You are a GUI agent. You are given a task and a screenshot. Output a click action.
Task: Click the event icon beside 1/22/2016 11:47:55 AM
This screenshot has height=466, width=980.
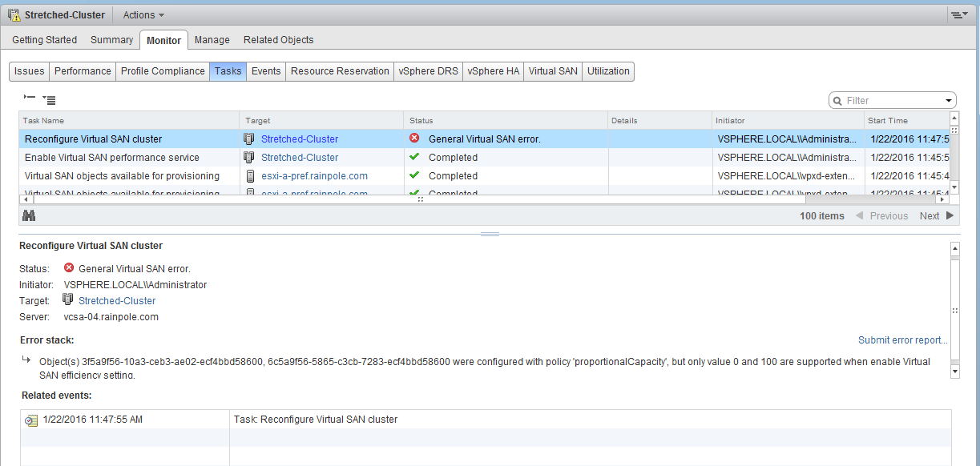[x=31, y=420]
